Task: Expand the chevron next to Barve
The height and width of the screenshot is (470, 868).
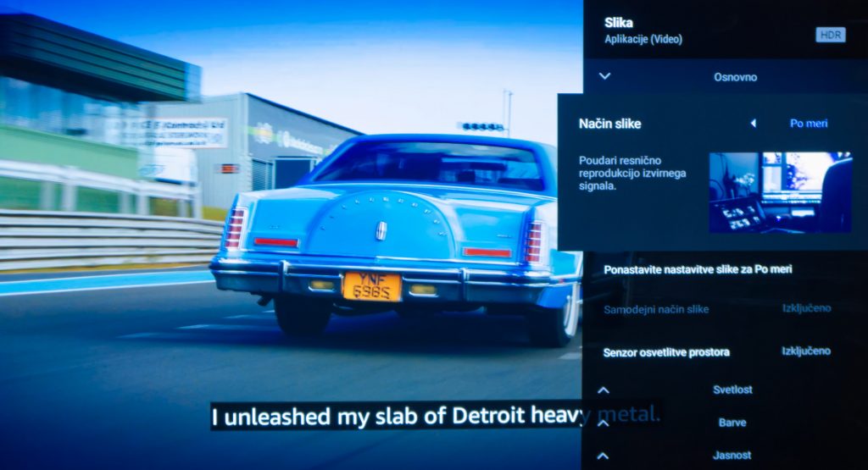Action: click(604, 423)
